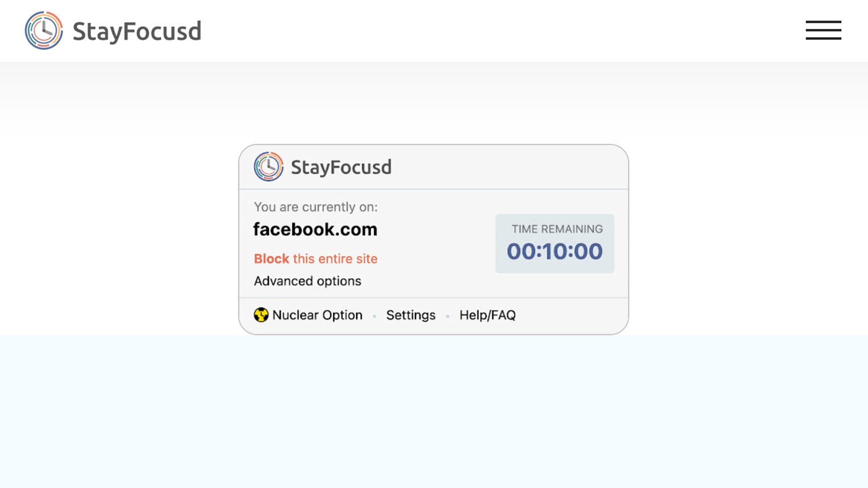
Task: Select the facebook.com domain text
Action: point(315,229)
